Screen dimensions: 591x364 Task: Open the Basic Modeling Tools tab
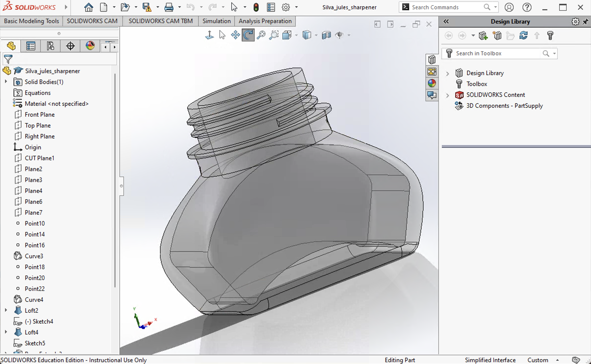point(31,21)
